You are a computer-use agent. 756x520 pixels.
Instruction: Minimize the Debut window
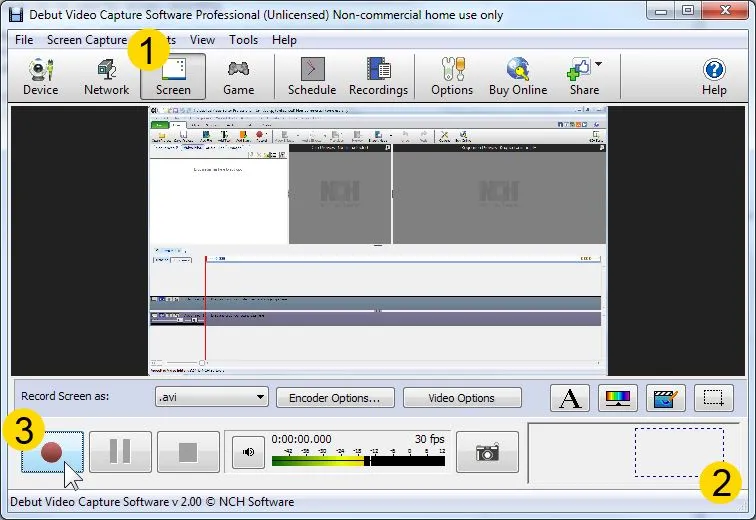[x=661, y=11]
